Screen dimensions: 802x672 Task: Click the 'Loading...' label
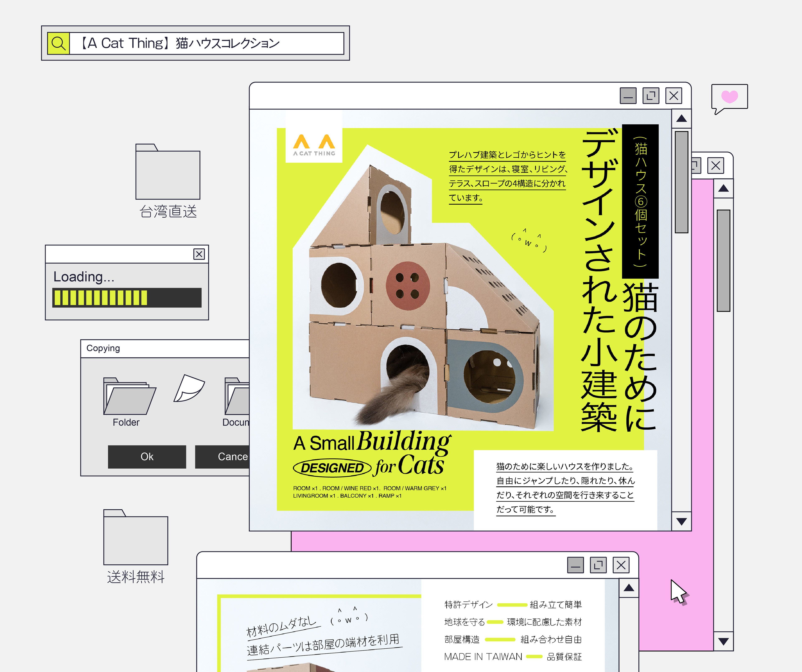click(84, 277)
